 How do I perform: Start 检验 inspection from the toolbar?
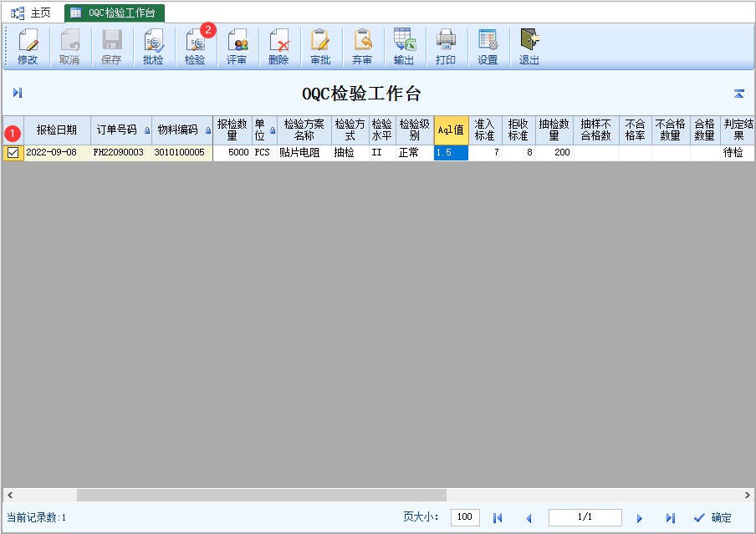click(195, 47)
